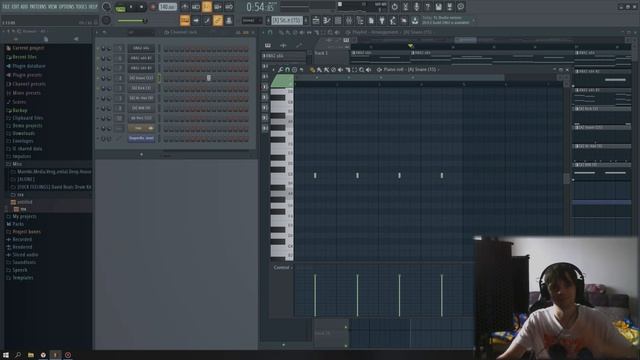Open the EDIT menu
This screenshot has width=640, height=360.
[15, 7]
